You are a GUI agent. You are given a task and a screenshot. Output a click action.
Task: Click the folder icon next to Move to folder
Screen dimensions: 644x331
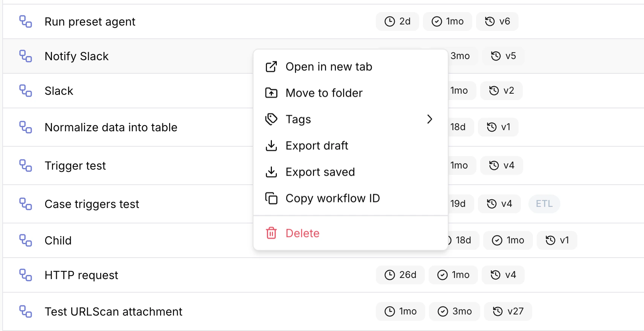271,93
